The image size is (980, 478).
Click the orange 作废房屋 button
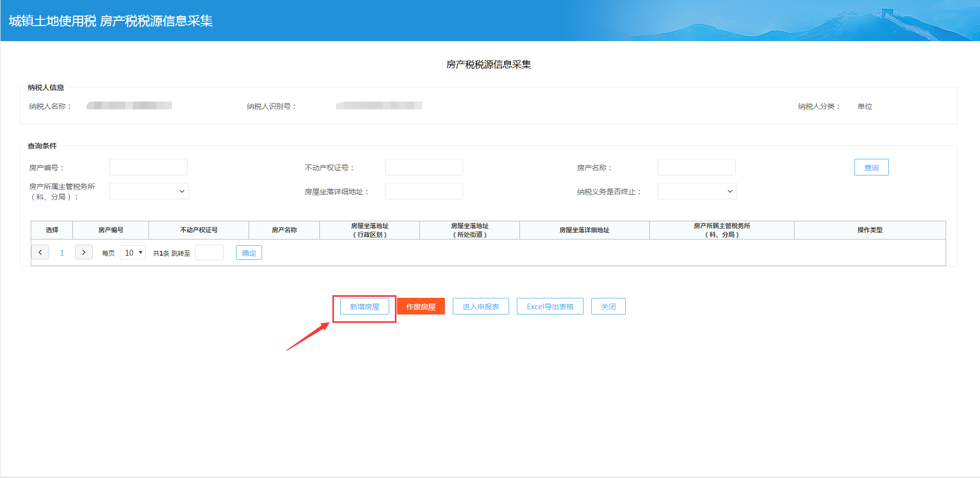point(421,306)
